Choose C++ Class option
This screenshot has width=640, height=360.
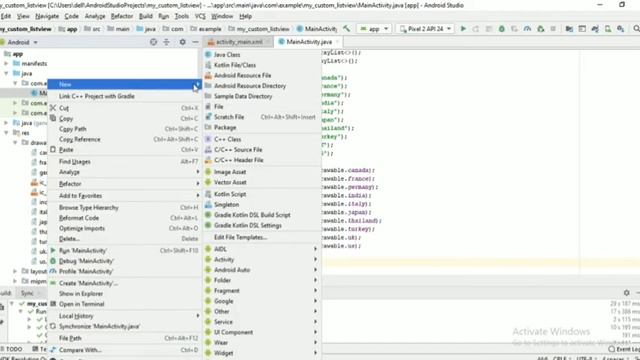coord(262,139)
